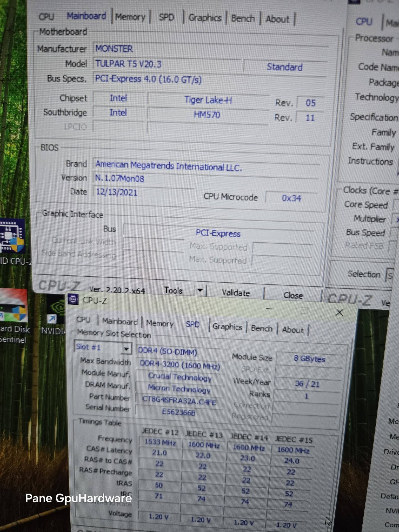Click the DDR4-3200 (1600 MHz) max bandwidth value
Screen dimensions: 399x532
(180, 365)
